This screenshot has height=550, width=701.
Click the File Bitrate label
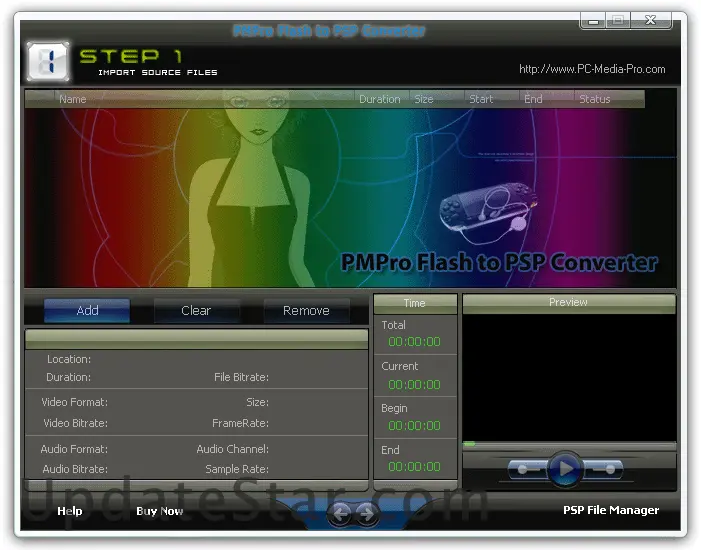pos(241,377)
